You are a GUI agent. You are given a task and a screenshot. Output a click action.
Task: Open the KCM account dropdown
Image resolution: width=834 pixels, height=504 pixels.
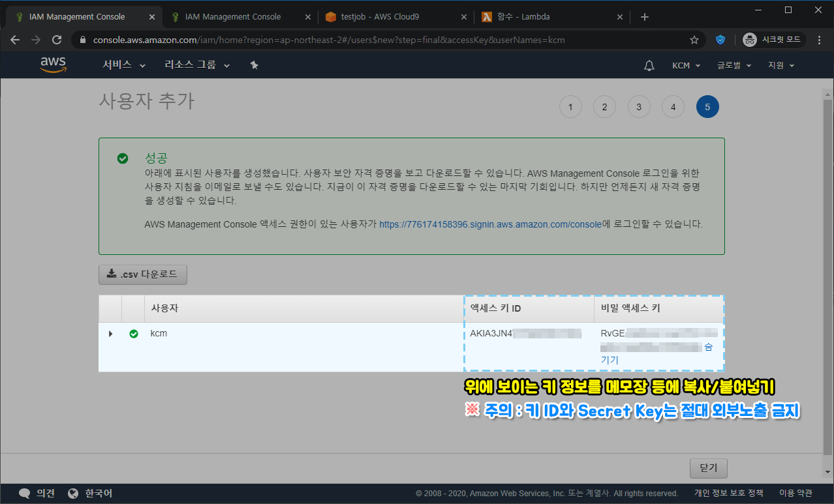(686, 66)
